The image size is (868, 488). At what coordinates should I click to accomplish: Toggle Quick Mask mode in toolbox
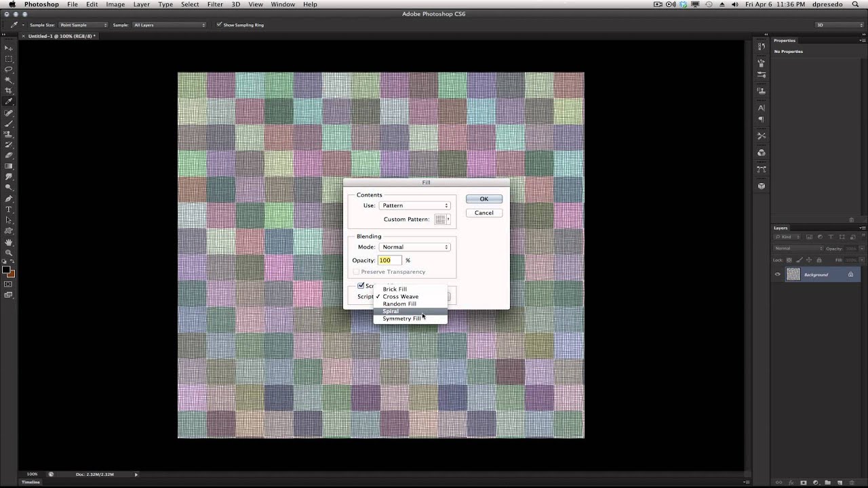coord(9,285)
